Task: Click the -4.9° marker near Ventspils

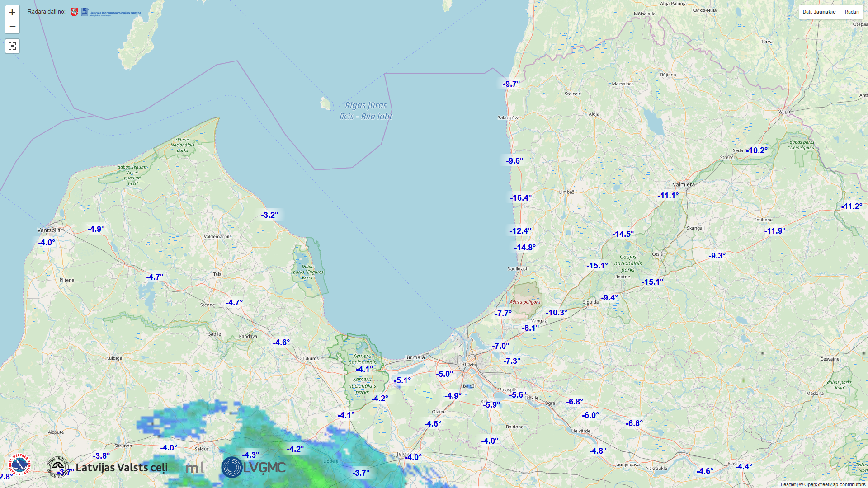Action: coord(96,229)
